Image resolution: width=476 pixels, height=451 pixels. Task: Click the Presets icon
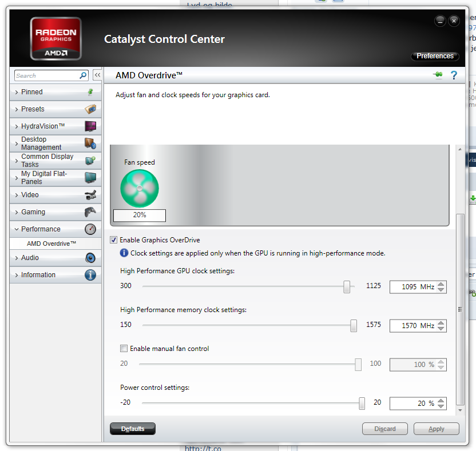click(x=90, y=109)
